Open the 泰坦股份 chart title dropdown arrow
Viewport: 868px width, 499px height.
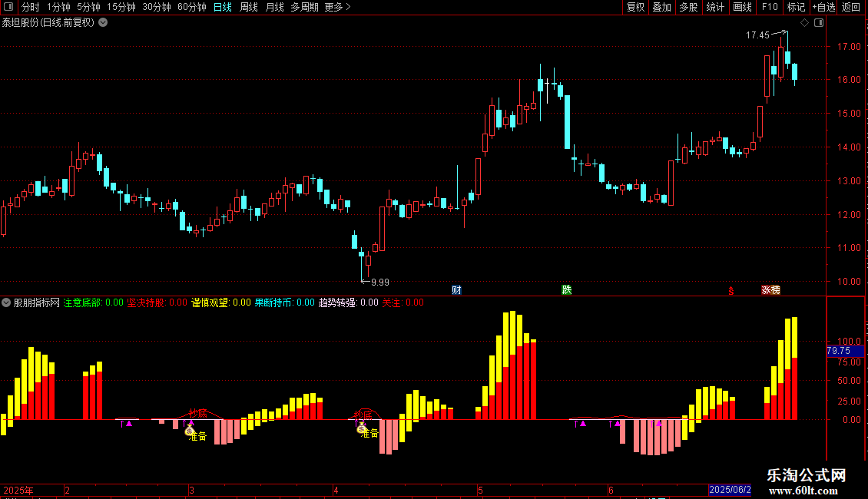(103, 23)
